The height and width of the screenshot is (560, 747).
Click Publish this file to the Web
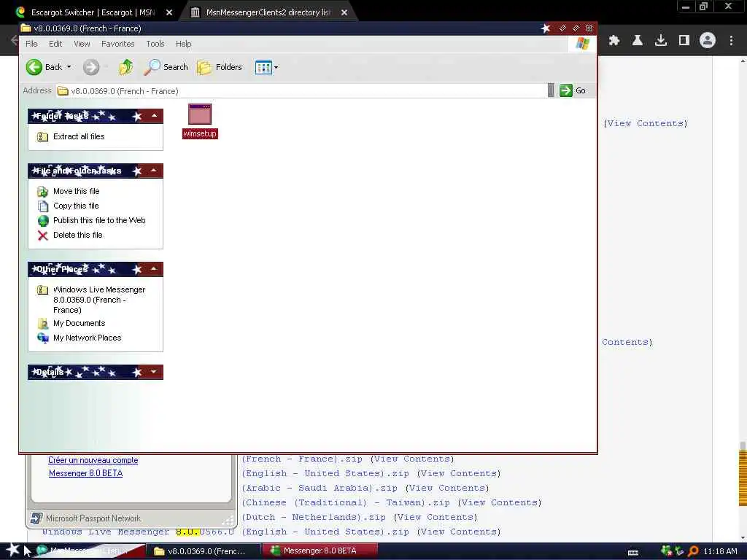coord(99,220)
